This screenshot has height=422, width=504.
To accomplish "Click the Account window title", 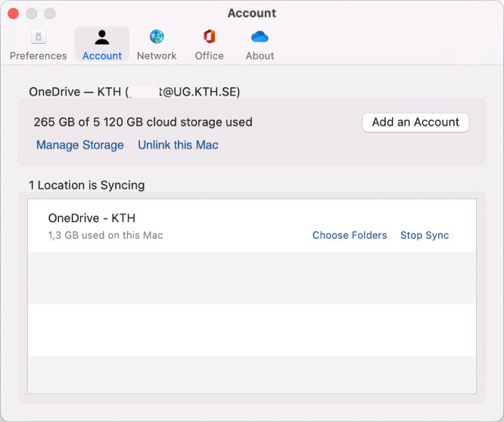I will [x=252, y=13].
